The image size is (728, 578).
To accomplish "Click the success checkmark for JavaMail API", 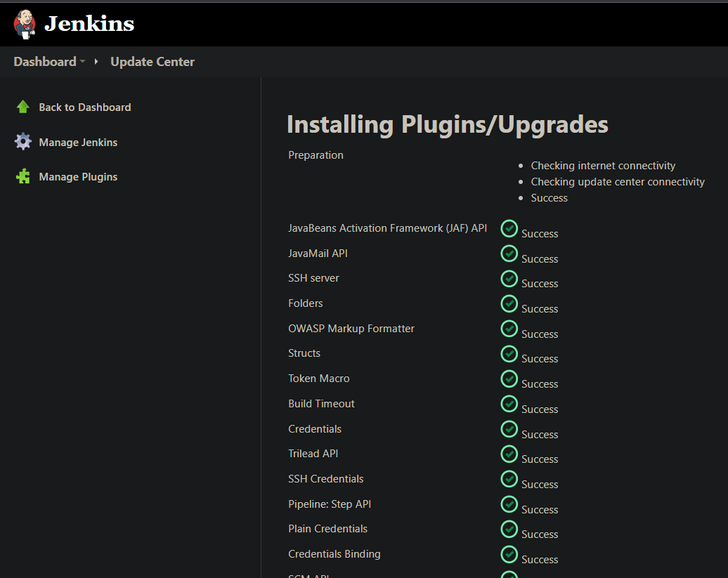I will pyautogui.click(x=509, y=254).
